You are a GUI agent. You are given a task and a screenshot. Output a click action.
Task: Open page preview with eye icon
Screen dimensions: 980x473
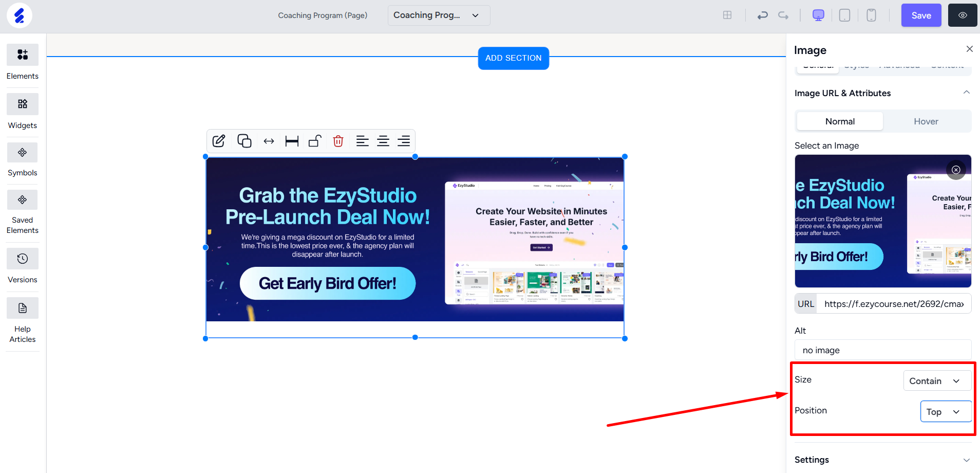pyautogui.click(x=963, y=15)
